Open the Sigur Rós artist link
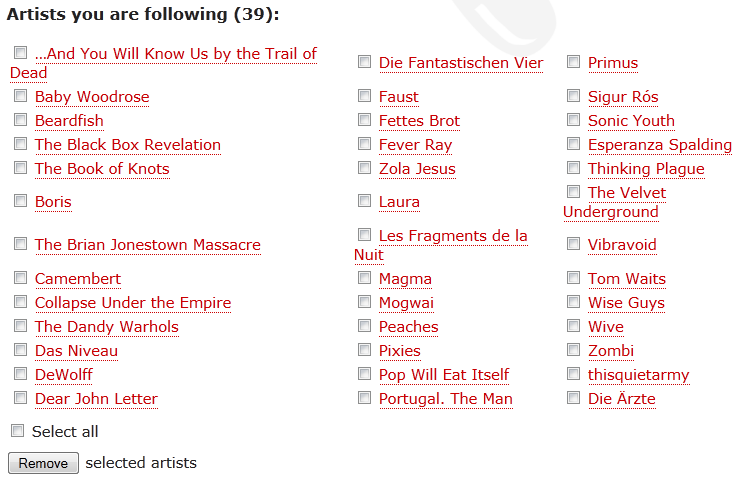Image resolution: width=753 pixels, height=490 pixels. pos(623,97)
